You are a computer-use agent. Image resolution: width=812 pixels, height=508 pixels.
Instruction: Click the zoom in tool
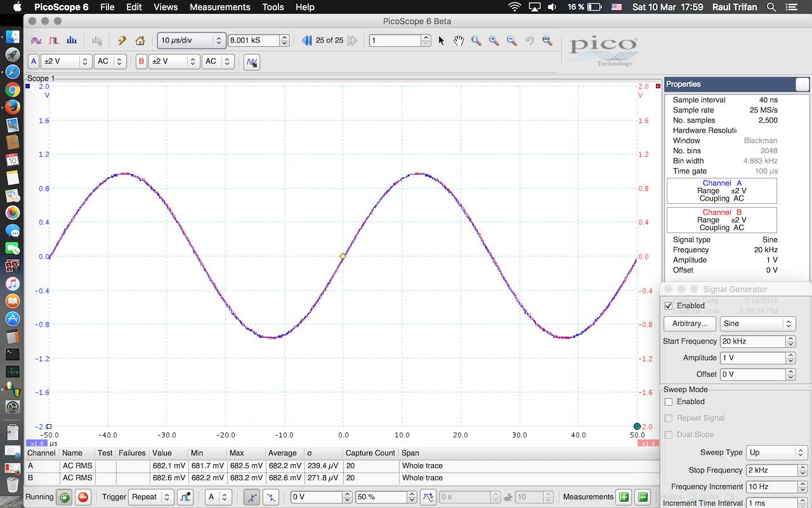point(494,41)
